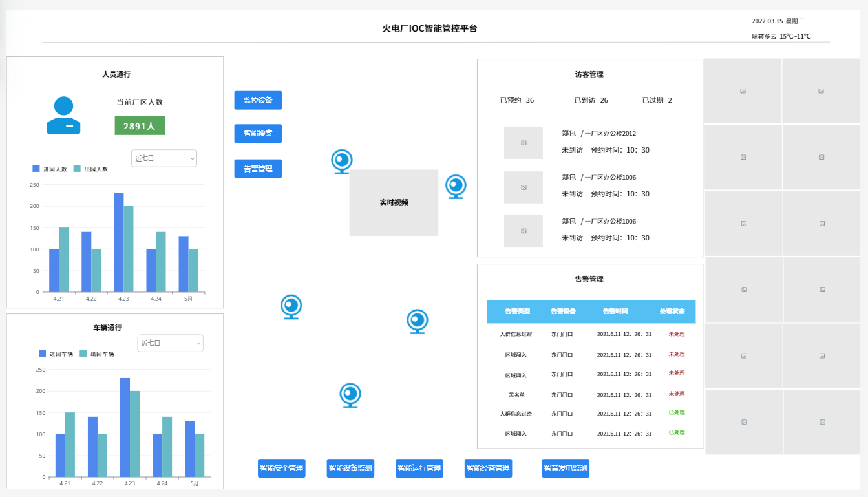
Task: Select the camera icon at upper-left of 实时视频 panel
Action: pos(341,162)
